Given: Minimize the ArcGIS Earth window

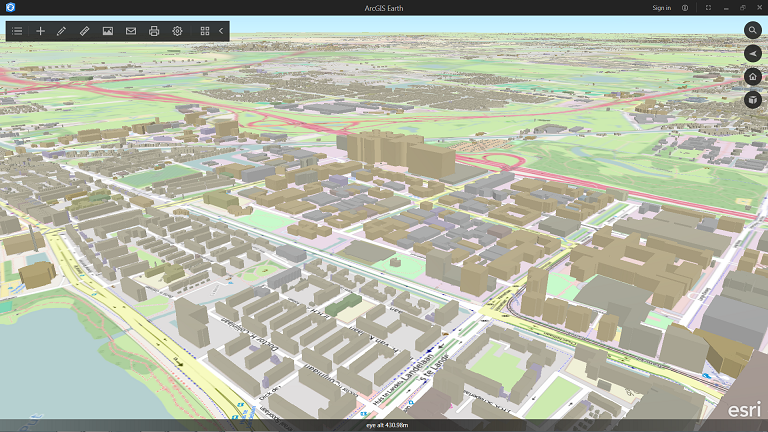Looking at the screenshot, I should click(726, 8).
